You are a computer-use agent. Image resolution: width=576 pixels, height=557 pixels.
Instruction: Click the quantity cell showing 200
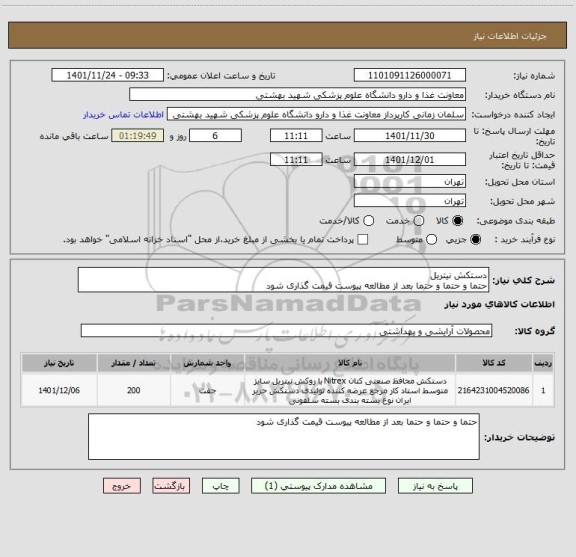(134, 390)
